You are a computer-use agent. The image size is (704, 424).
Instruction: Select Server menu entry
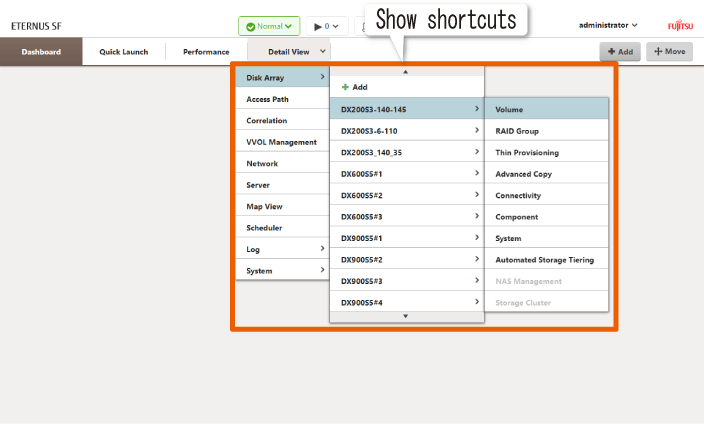click(282, 185)
